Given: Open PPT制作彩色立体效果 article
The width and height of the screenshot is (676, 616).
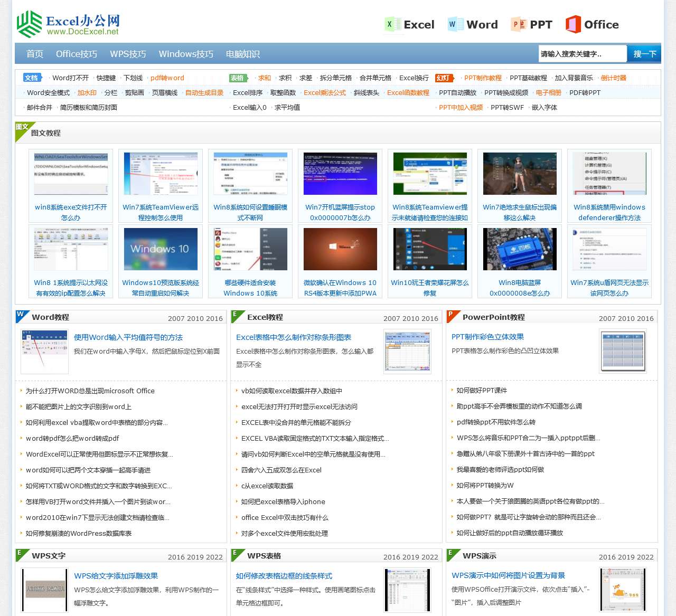Looking at the screenshot, I should tap(487, 337).
